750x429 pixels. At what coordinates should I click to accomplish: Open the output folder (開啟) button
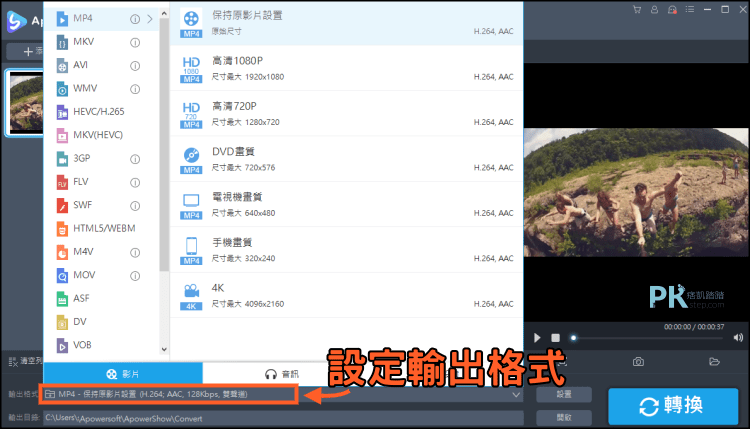pyautogui.click(x=564, y=418)
